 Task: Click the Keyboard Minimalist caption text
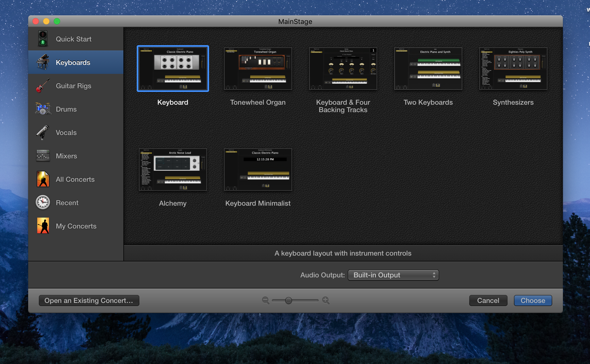[258, 203]
